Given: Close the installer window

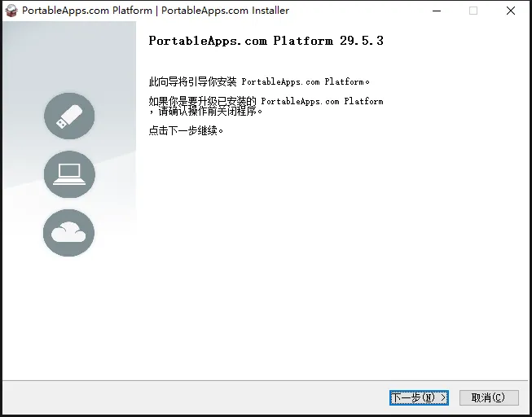Looking at the screenshot, I should (511, 11).
